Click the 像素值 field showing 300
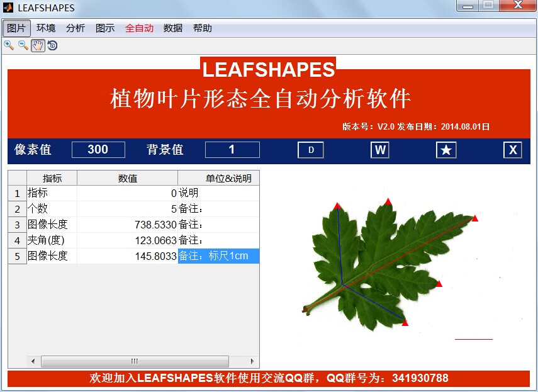 pos(98,150)
